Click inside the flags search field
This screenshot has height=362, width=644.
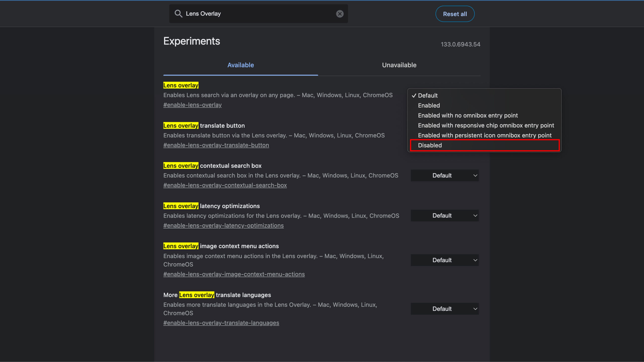click(259, 14)
